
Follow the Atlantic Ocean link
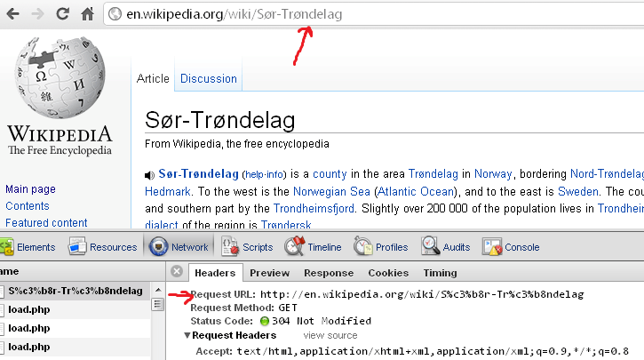click(416, 191)
